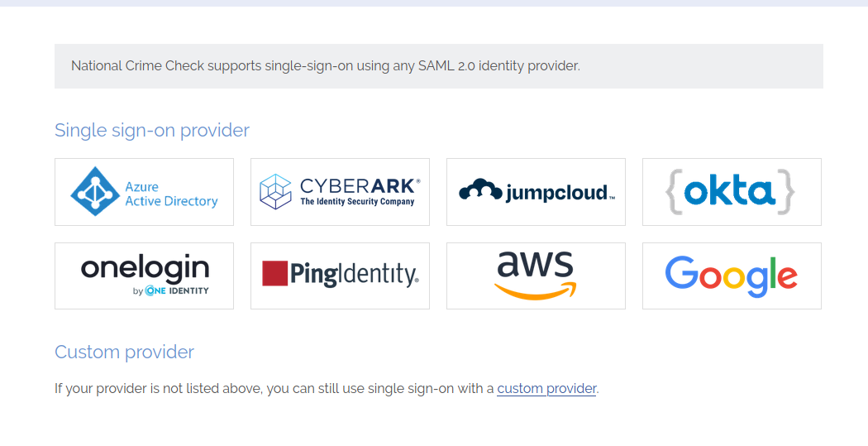This screenshot has height=446, width=868.
Task: Click the CyberArk cube logo icon
Action: (x=275, y=191)
